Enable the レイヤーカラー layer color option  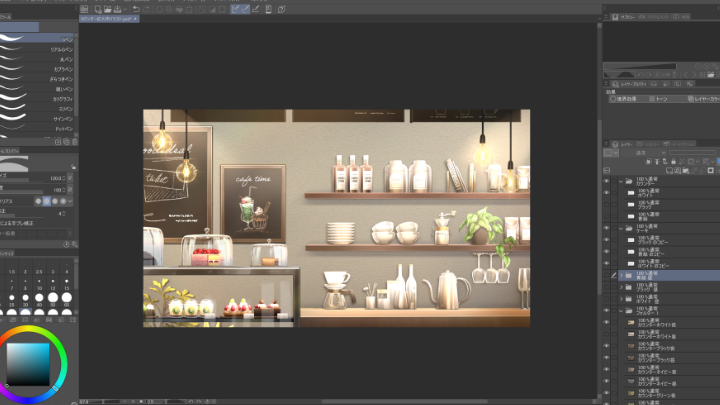click(x=703, y=99)
